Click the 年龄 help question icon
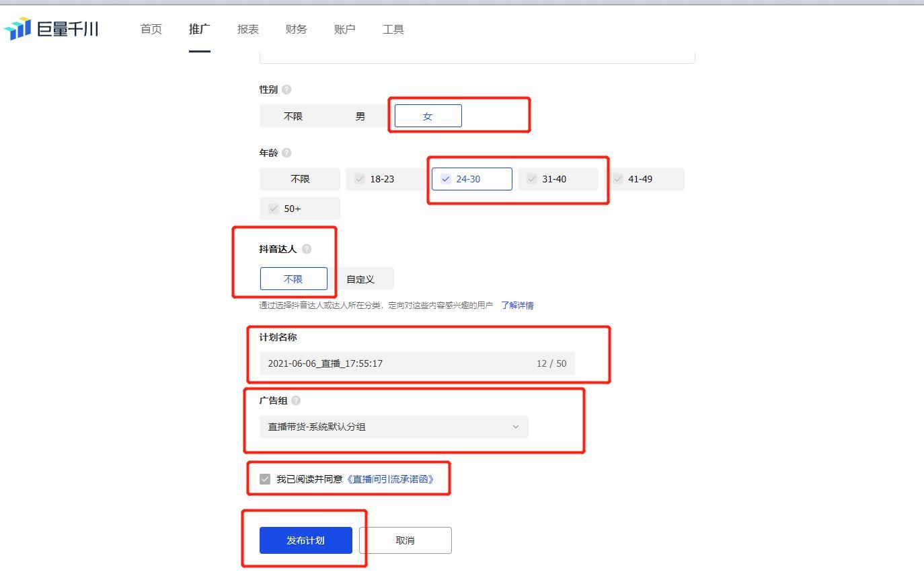924x572 pixels. [x=287, y=153]
